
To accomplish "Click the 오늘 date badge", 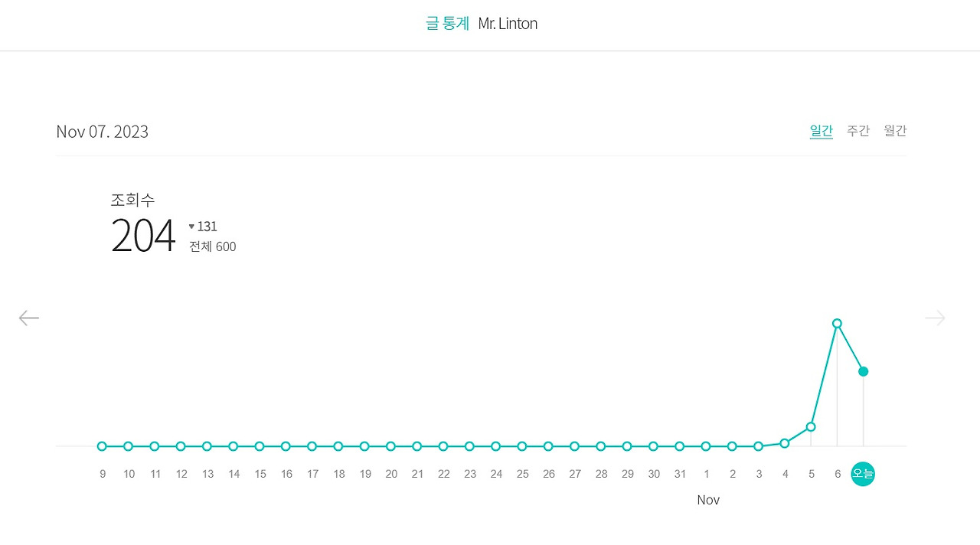I will pyautogui.click(x=863, y=474).
